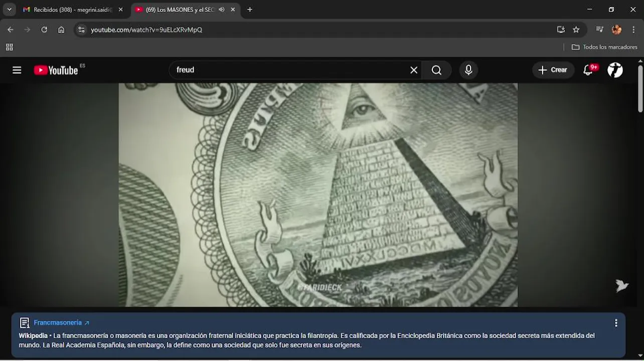Install app icon in address bar
The image size is (644, 361).
(x=561, y=30)
